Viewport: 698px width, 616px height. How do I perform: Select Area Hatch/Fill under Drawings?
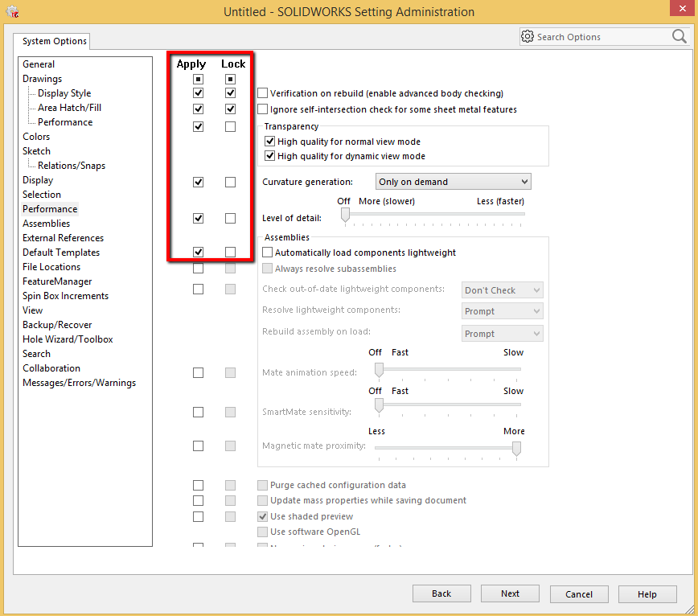[x=69, y=108]
